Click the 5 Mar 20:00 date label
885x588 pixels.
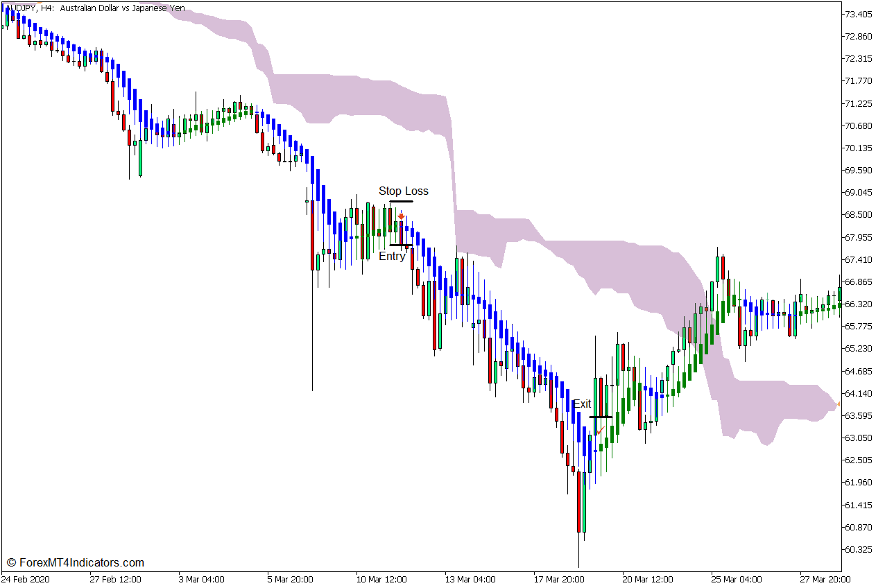click(289, 579)
